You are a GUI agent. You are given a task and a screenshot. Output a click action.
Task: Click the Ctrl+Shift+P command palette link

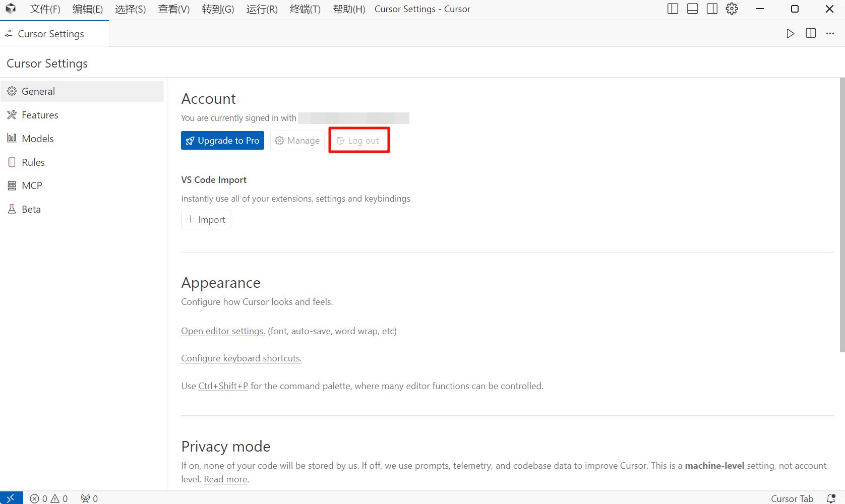pyautogui.click(x=223, y=386)
